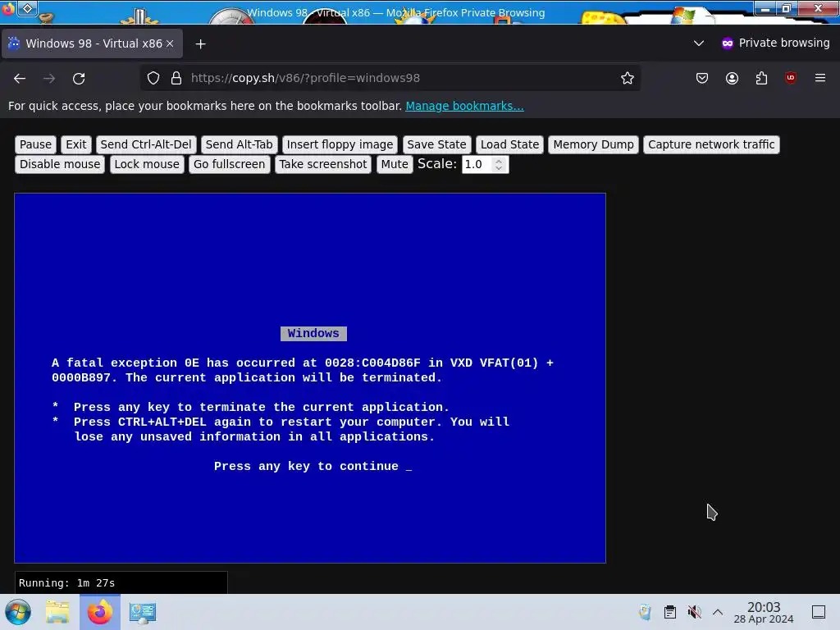Click the uBlock Origin extension icon
The width and height of the screenshot is (840, 630).
[x=791, y=78]
